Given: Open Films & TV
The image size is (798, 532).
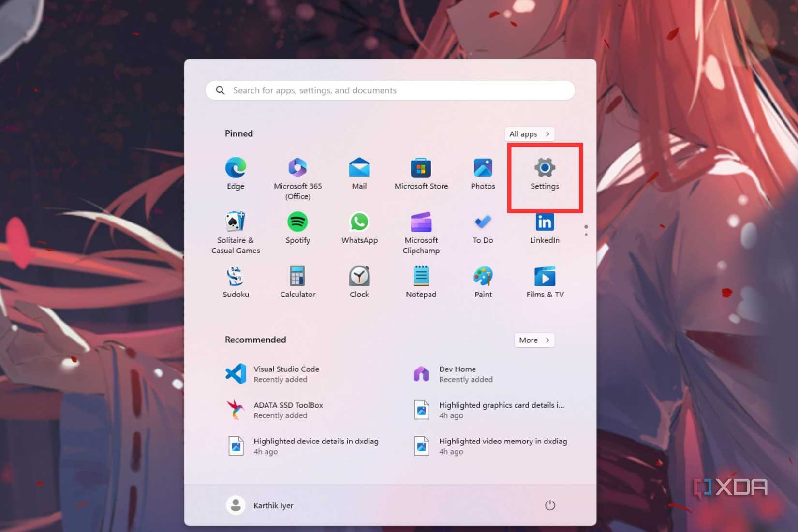Looking at the screenshot, I should pyautogui.click(x=545, y=282).
